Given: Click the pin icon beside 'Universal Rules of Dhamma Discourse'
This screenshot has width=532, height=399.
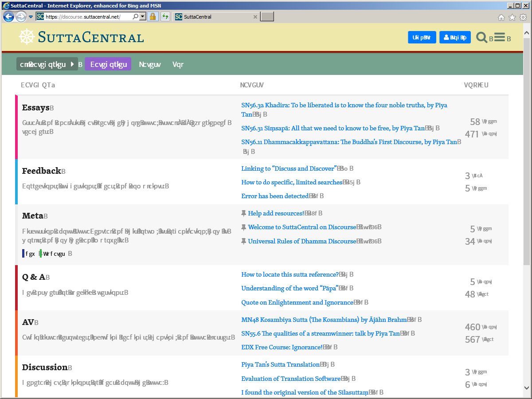Looking at the screenshot, I should point(243,241).
